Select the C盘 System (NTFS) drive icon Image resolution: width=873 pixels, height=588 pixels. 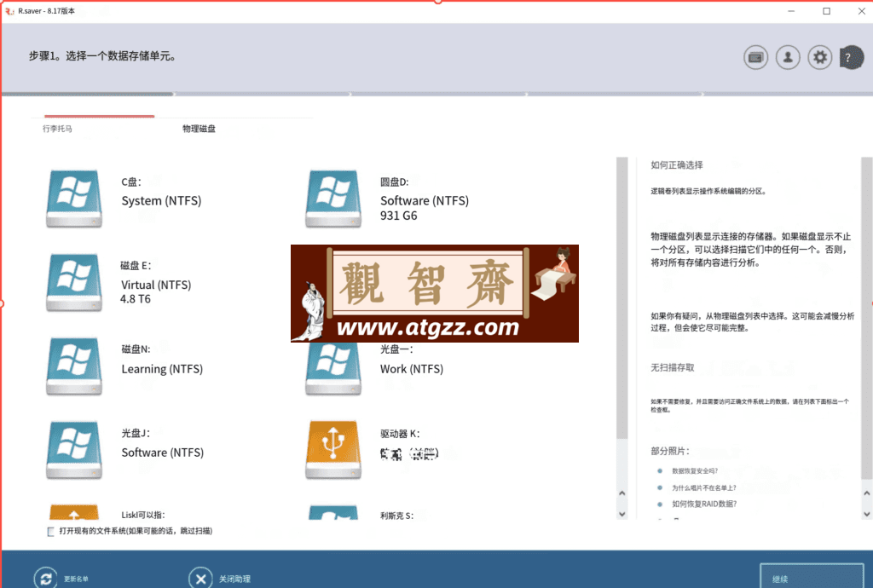pyautogui.click(x=74, y=199)
